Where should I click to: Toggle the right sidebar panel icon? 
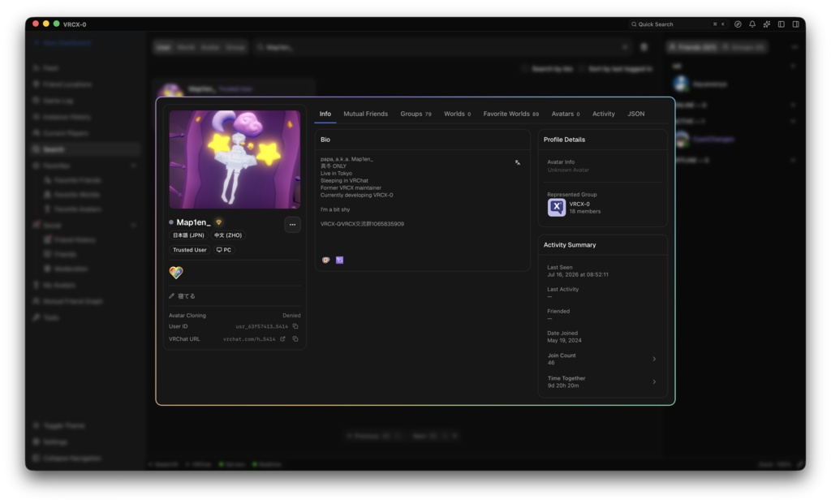[795, 24]
